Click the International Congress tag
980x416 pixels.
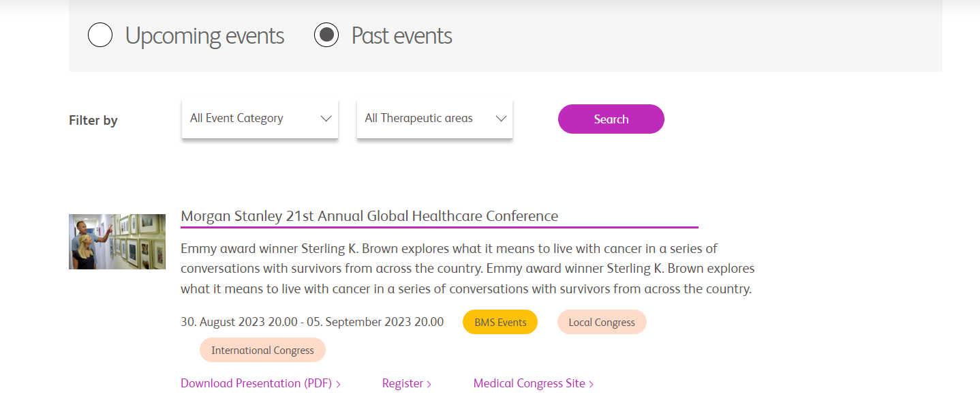pyautogui.click(x=262, y=350)
